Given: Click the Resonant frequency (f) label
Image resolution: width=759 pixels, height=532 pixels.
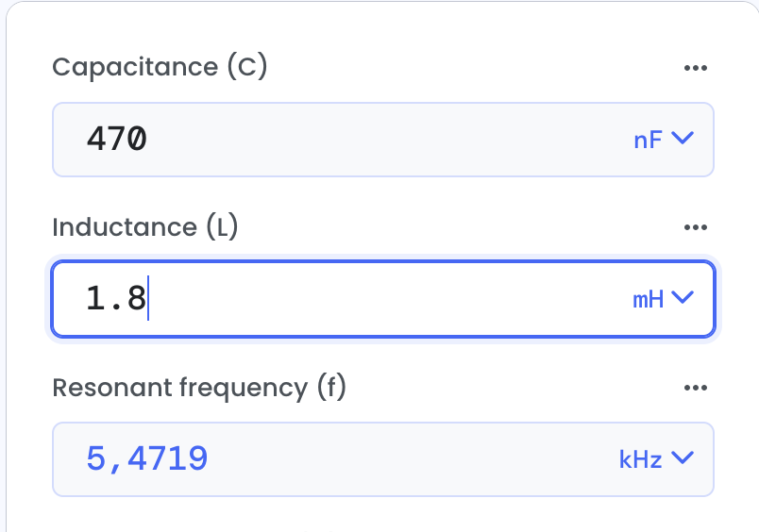Looking at the screenshot, I should click(199, 388).
